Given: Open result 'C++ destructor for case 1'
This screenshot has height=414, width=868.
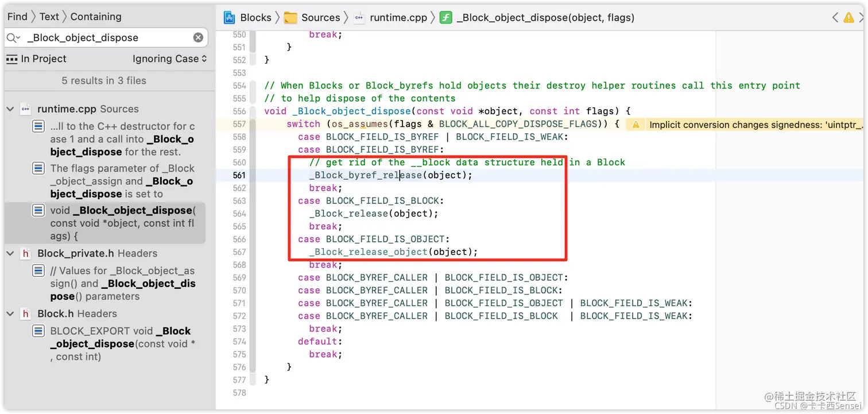Looking at the screenshot, I should point(122,139).
